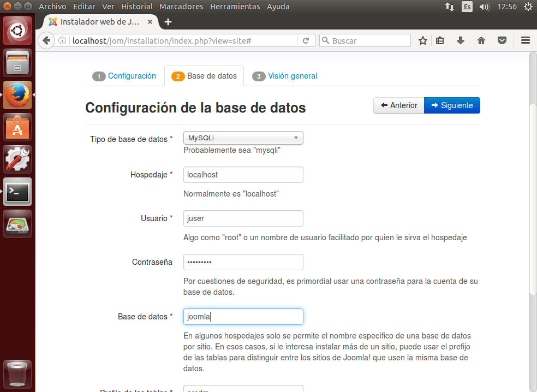Open the Files manager in the dock
537x392 pixels.
(x=17, y=63)
